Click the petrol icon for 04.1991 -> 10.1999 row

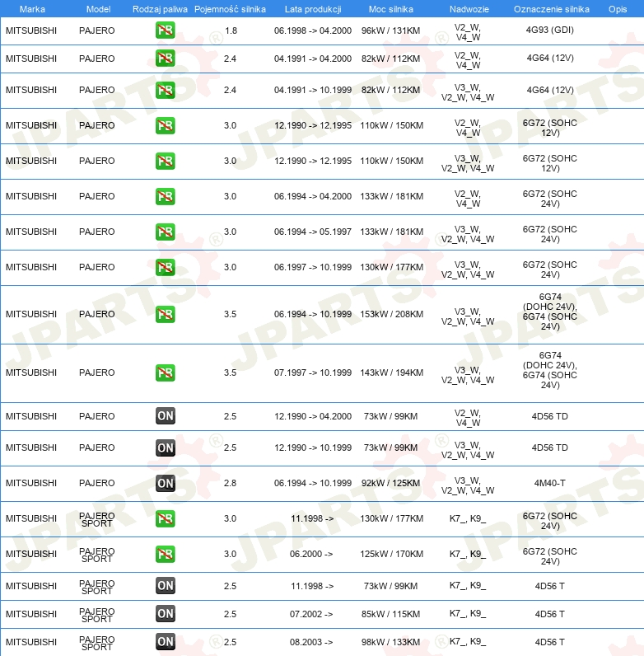166,90
